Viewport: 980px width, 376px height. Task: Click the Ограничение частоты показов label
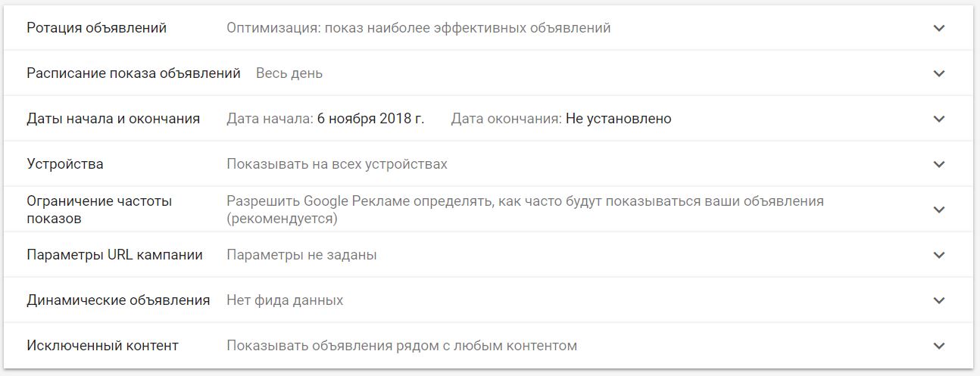pyautogui.click(x=99, y=210)
